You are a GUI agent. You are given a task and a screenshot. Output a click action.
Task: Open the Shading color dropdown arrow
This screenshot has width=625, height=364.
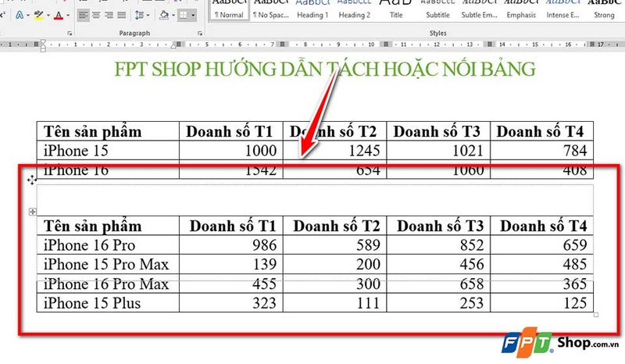[173, 16]
